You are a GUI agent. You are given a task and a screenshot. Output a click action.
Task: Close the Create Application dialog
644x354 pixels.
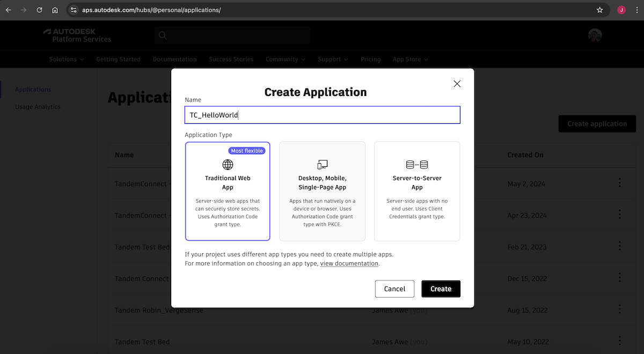[457, 84]
